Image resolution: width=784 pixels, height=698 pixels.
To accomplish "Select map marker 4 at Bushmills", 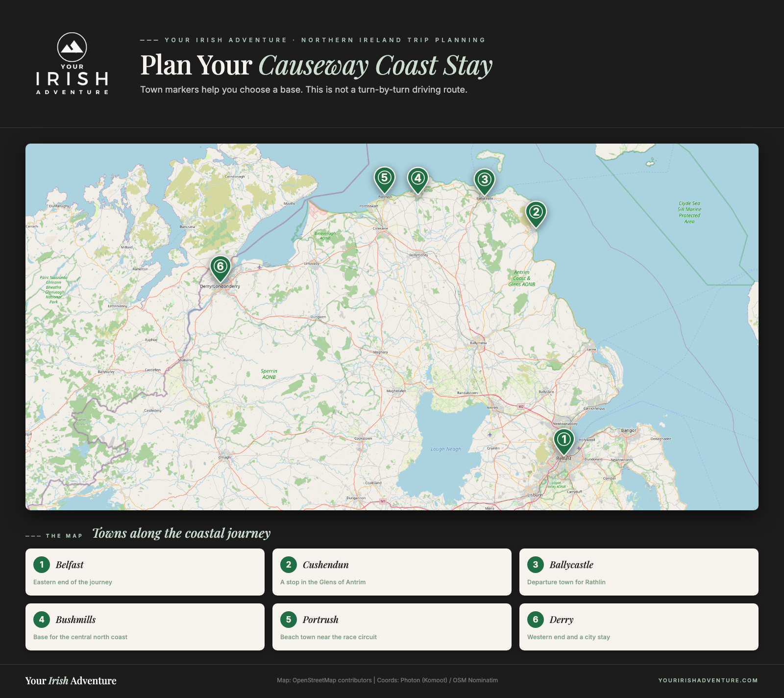I will [417, 180].
